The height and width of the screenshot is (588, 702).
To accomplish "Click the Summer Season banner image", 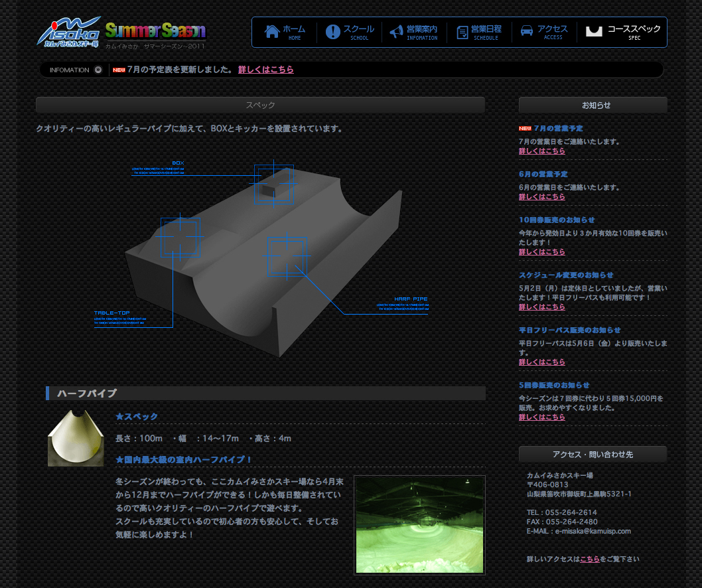I will point(155,31).
